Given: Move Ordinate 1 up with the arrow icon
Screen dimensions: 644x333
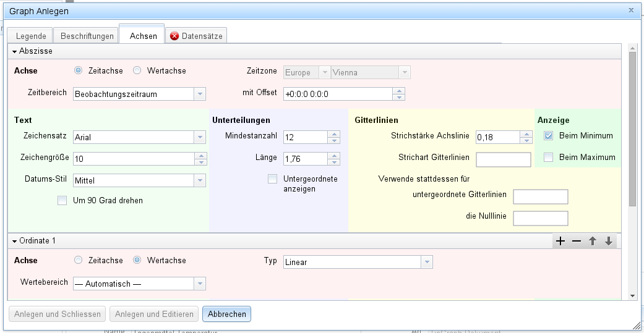Looking at the screenshot, I should [592, 241].
